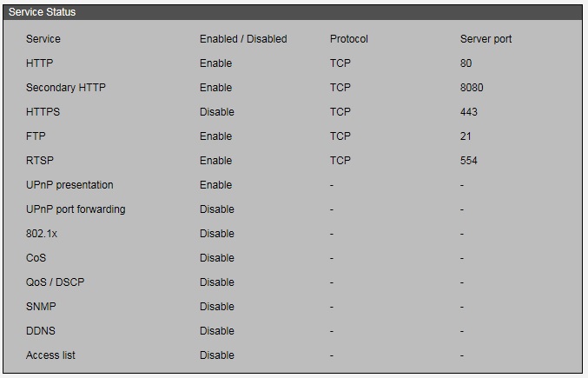Click the server port value 554
The image size is (588, 378).
point(469,161)
